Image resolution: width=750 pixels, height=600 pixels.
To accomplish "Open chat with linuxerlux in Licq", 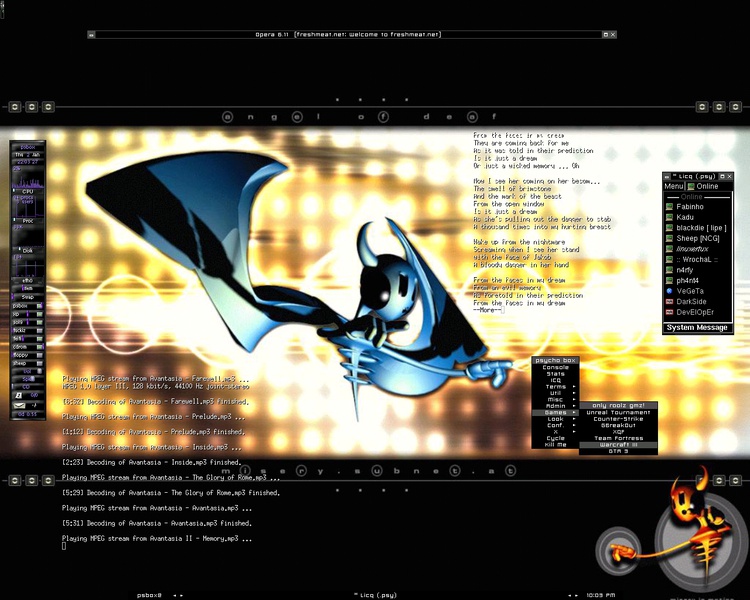I will click(692, 249).
